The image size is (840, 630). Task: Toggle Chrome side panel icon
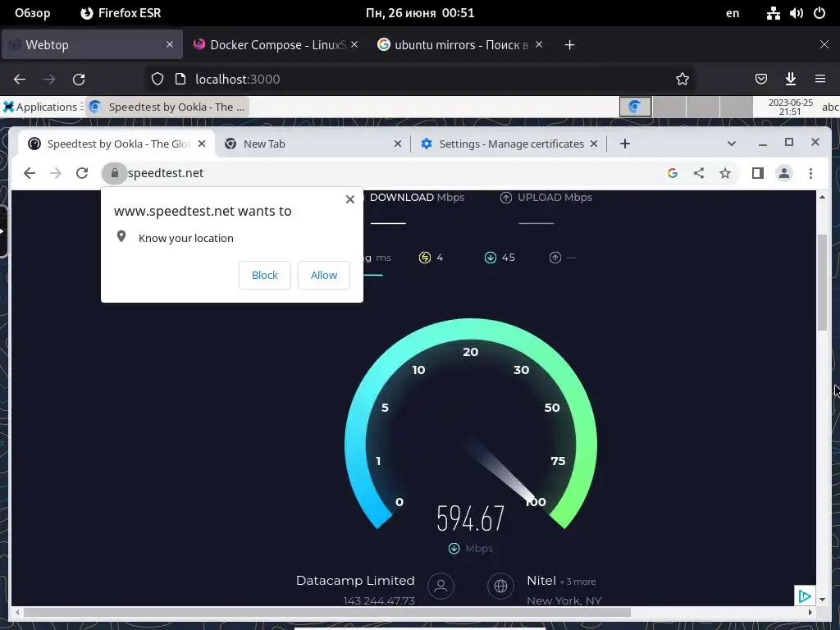click(757, 173)
